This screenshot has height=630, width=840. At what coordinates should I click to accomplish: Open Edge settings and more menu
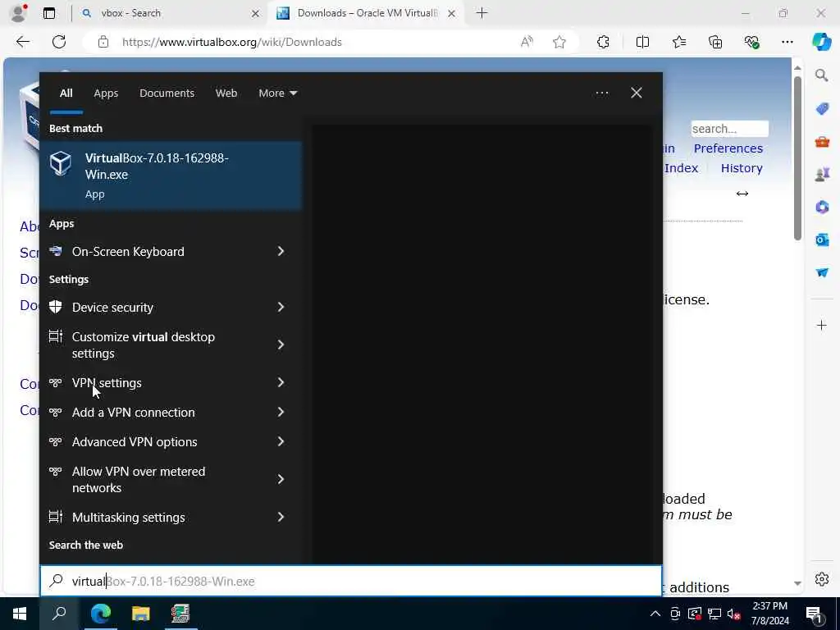(787, 42)
